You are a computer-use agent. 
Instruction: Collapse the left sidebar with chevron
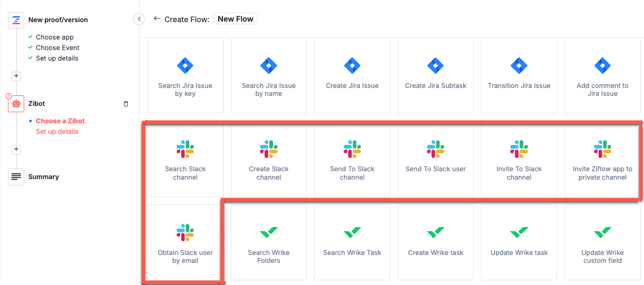tap(139, 19)
